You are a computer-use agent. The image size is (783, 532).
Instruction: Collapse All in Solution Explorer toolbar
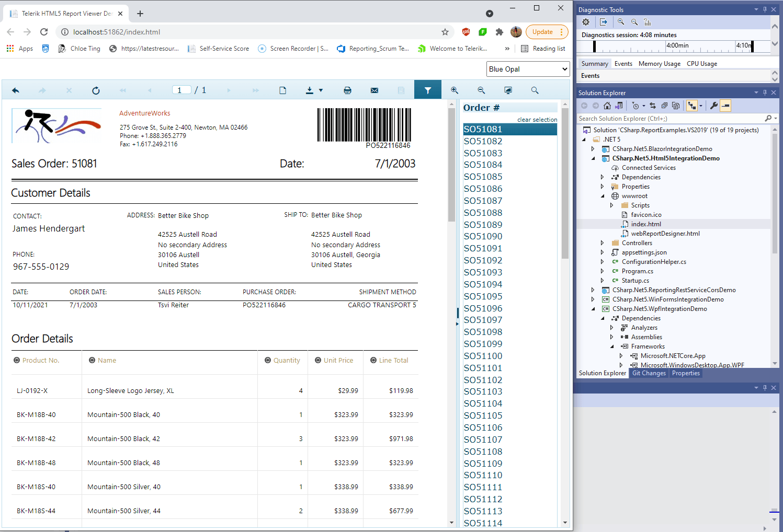[x=664, y=105]
